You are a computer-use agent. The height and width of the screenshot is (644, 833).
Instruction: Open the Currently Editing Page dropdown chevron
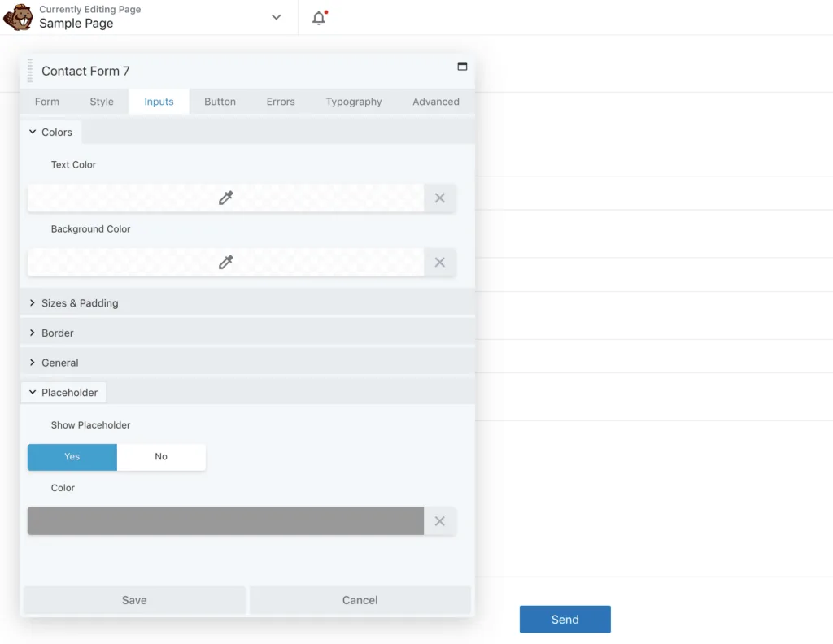pyautogui.click(x=277, y=17)
